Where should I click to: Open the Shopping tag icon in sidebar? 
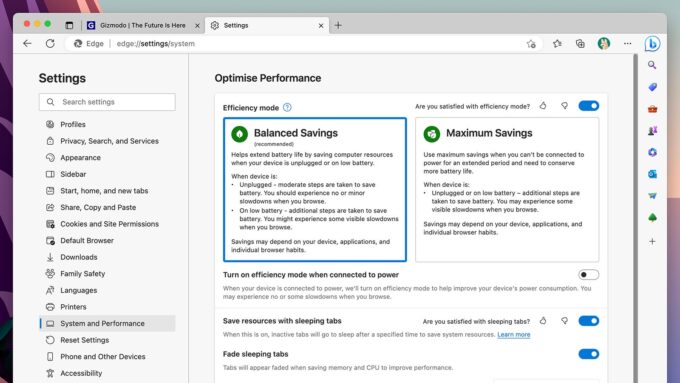click(x=652, y=87)
